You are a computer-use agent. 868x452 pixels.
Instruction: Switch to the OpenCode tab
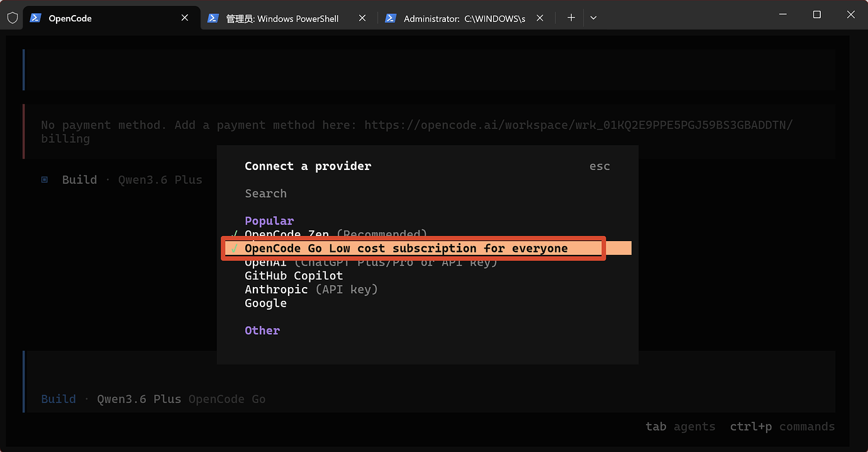pos(112,18)
